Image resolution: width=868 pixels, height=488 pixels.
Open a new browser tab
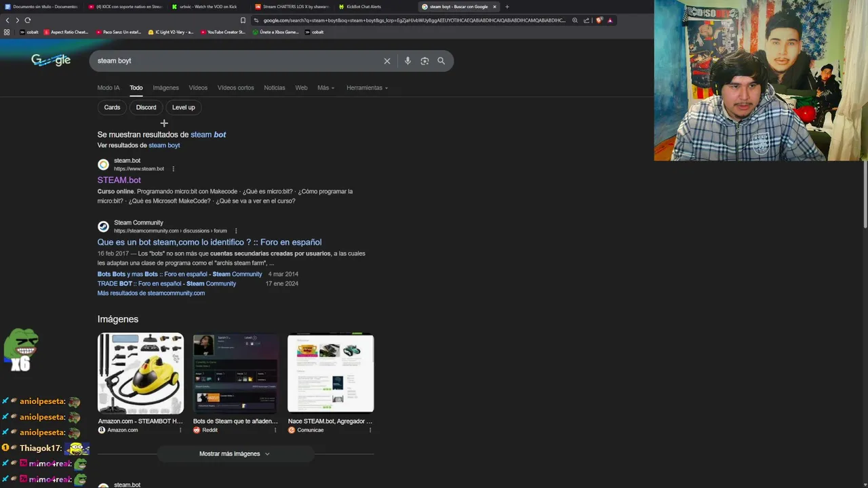(507, 7)
